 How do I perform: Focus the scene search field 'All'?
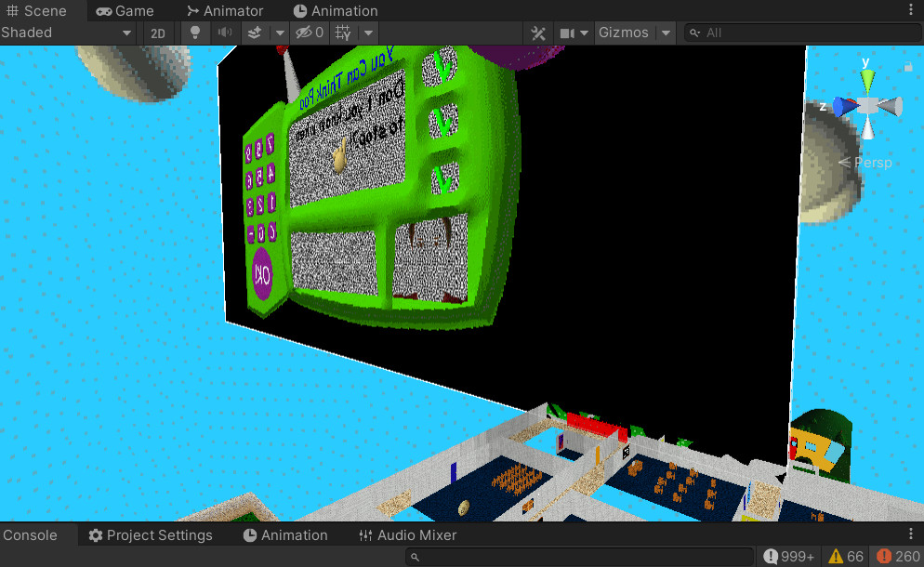point(802,33)
